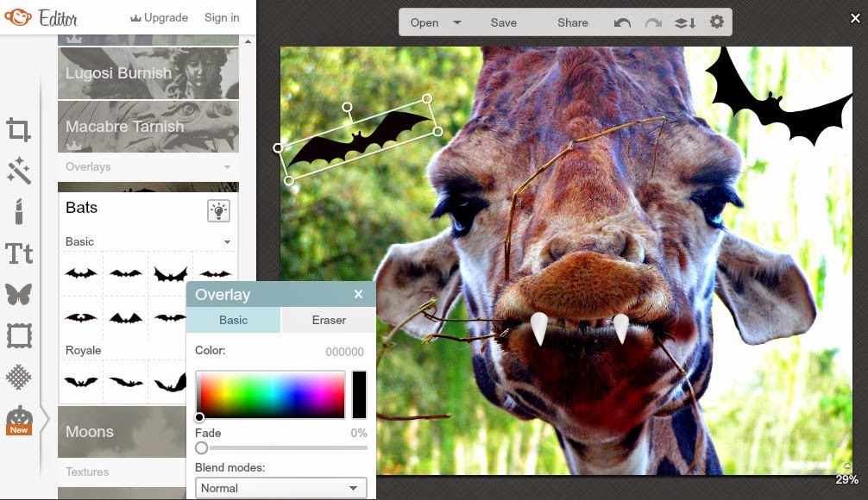Select the Crop/Basic Edits tool

19,128
